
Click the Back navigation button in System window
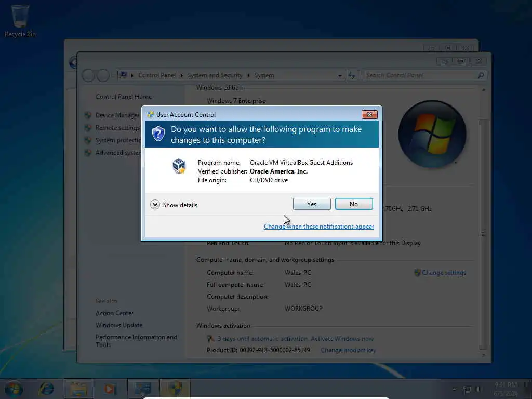pos(88,75)
